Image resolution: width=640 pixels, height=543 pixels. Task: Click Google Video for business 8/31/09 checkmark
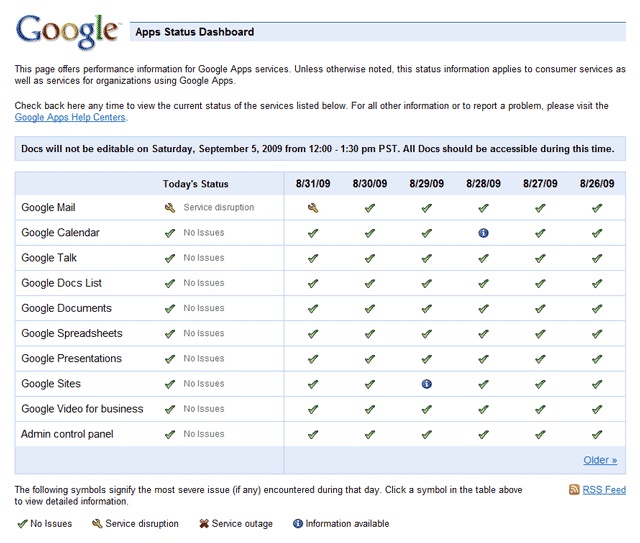coord(313,409)
